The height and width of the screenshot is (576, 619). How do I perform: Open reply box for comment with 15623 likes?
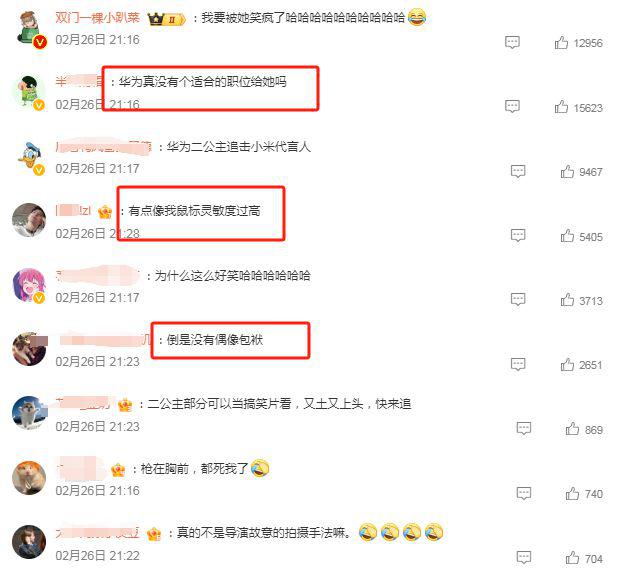tap(512, 106)
